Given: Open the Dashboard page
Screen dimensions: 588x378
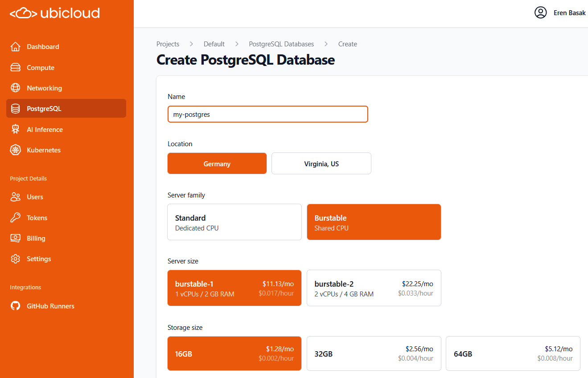Looking at the screenshot, I should pyautogui.click(x=66, y=47).
